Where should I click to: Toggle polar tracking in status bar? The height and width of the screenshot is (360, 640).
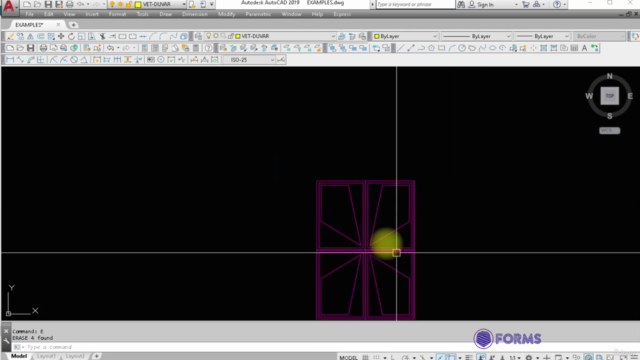(x=405, y=357)
